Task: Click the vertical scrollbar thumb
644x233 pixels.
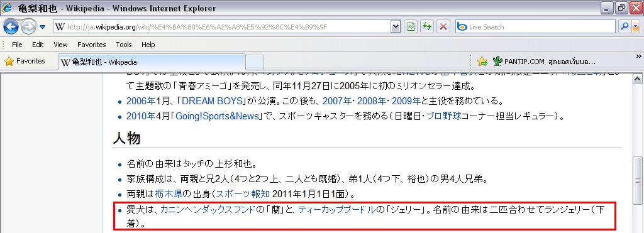Action: pyautogui.click(x=637, y=180)
